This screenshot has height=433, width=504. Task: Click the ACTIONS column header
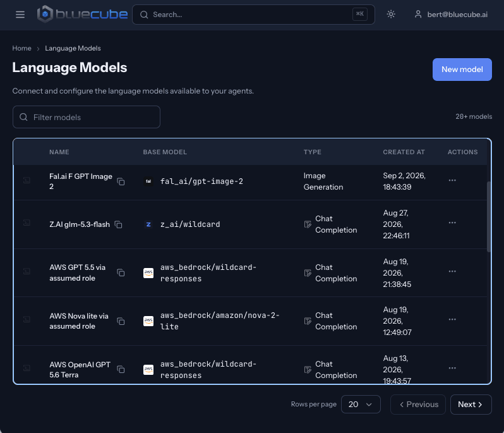click(x=462, y=152)
